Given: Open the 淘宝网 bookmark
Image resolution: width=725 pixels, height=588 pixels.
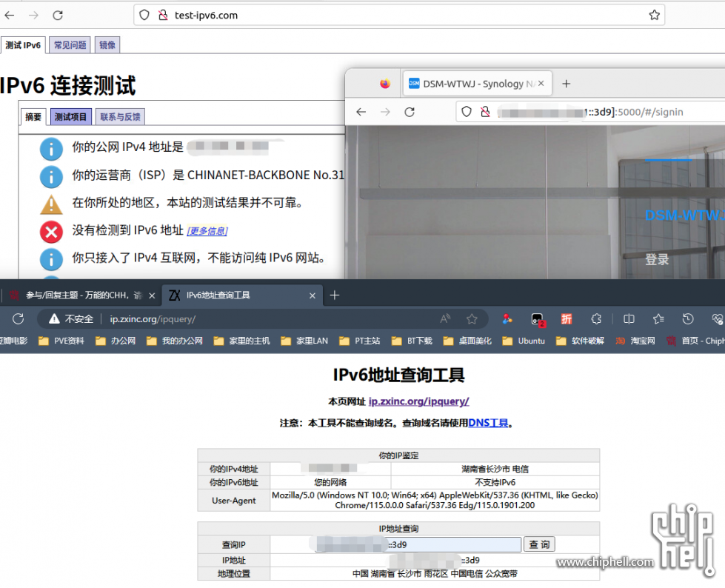Looking at the screenshot, I should click(635, 341).
